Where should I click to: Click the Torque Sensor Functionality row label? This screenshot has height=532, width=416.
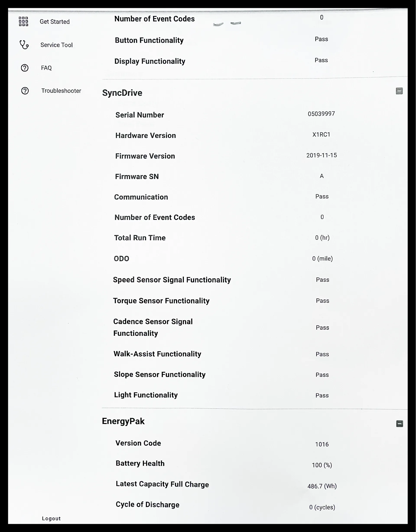(161, 301)
